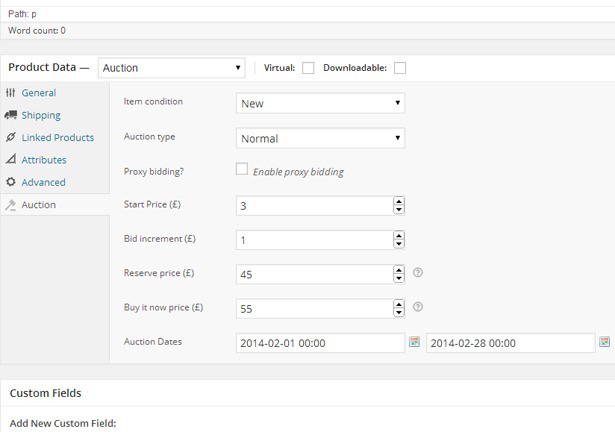This screenshot has width=615, height=432.
Task: Click the auction start date field
Action: (320, 343)
